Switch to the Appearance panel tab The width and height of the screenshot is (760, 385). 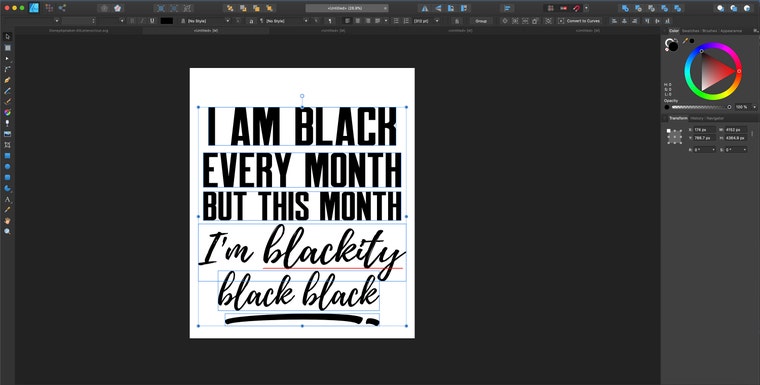tap(731, 31)
